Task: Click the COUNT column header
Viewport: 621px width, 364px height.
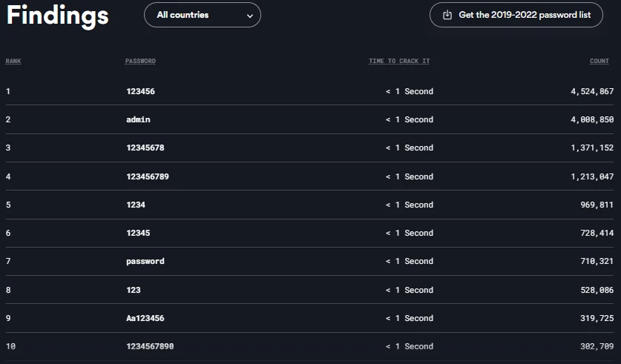Action: point(599,61)
